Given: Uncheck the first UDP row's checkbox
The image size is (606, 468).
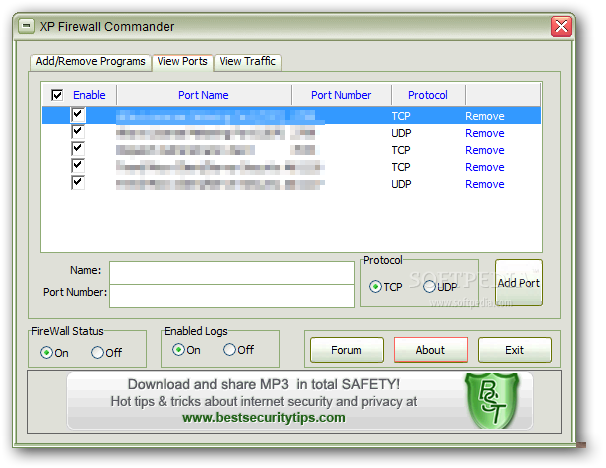Looking at the screenshot, I should pos(78,132).
